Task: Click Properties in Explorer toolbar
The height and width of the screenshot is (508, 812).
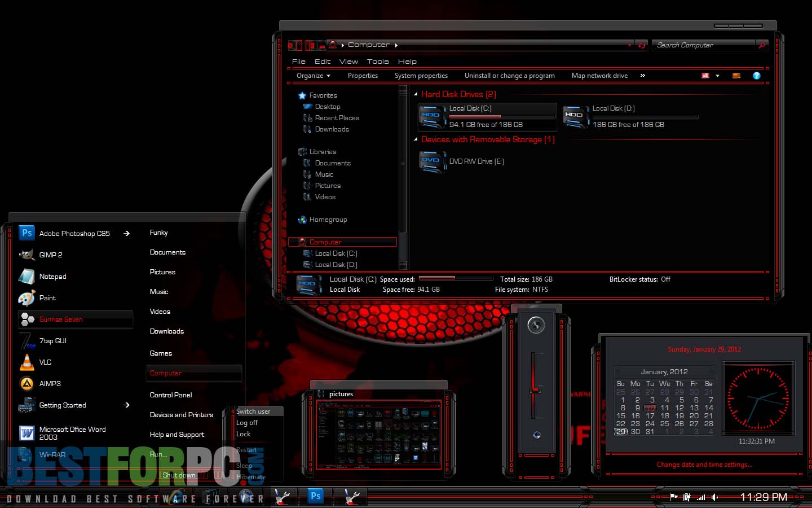Action: [x=363, y=76]
